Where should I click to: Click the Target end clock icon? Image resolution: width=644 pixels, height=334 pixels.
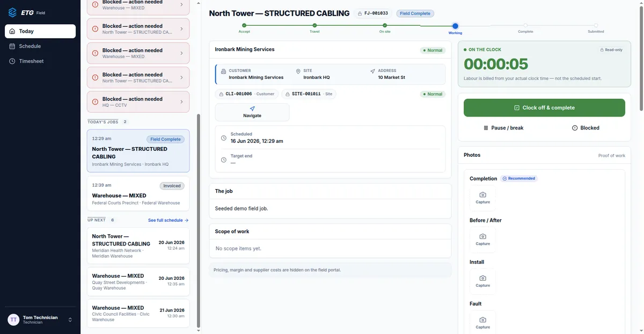tap(224, 159)
